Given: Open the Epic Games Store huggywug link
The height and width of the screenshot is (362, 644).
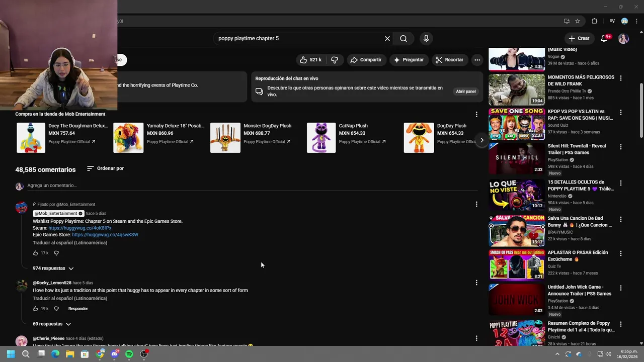Looking at the screenshot, I should 105,235.
